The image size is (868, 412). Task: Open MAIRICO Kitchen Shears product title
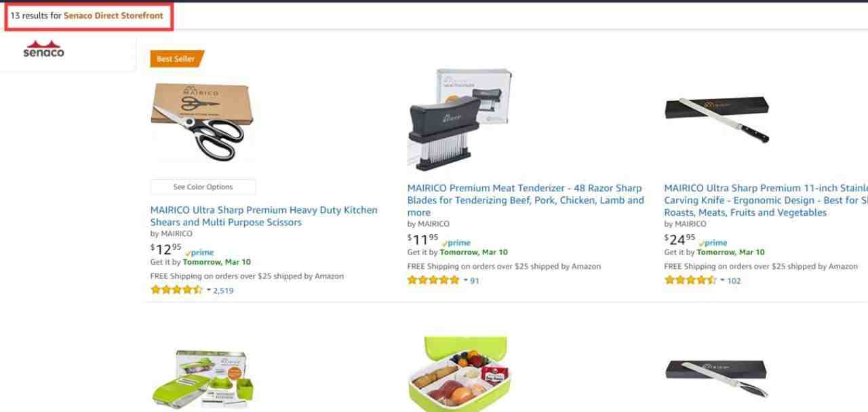[264, 216]
